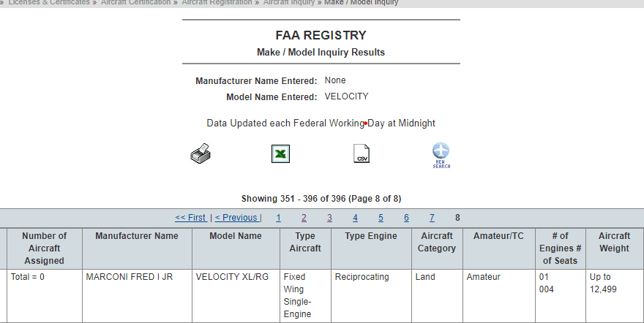Start a New Search via airplane icon
This screenshot has height=323, width=644.
(441, 155)
